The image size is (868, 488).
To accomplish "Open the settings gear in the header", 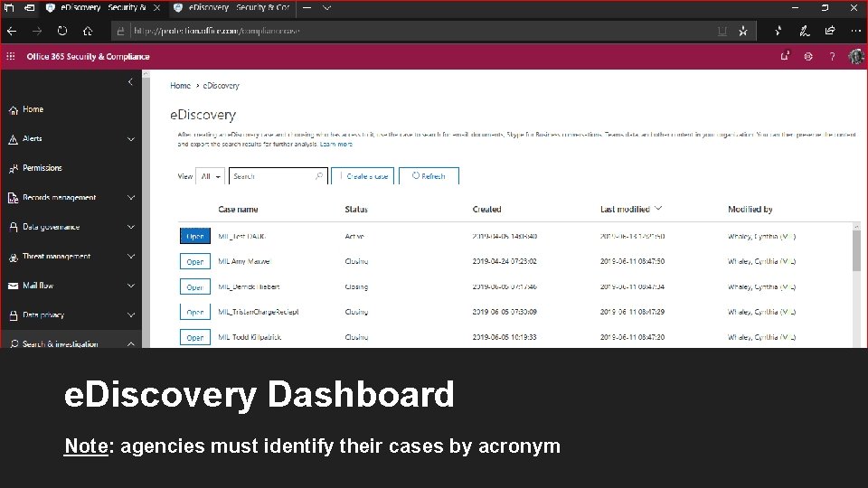I will coord(808,56).
